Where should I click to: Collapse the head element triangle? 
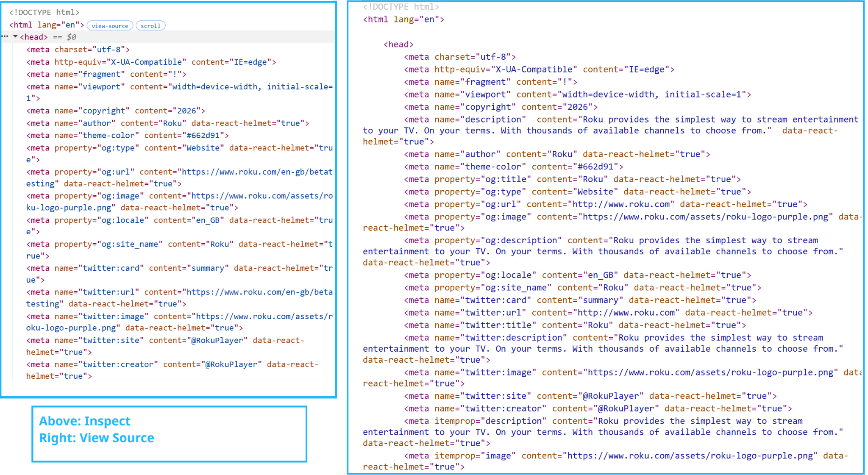tap(15, 36)
